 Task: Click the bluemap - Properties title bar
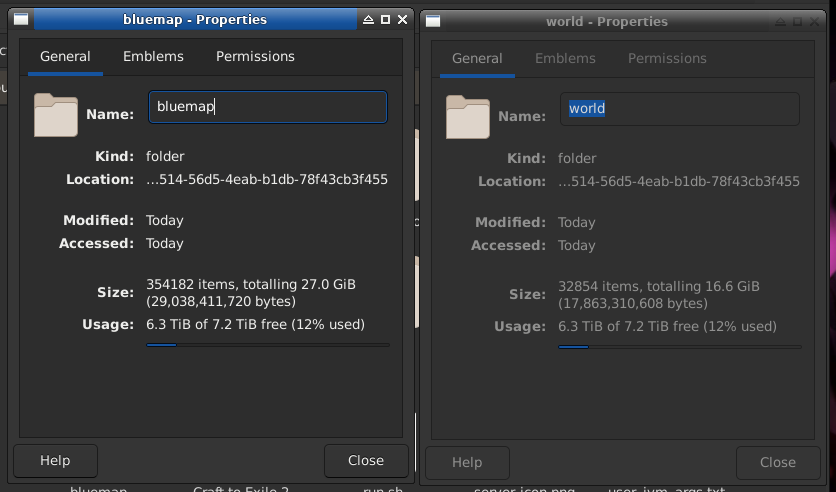tap(195, 20)
